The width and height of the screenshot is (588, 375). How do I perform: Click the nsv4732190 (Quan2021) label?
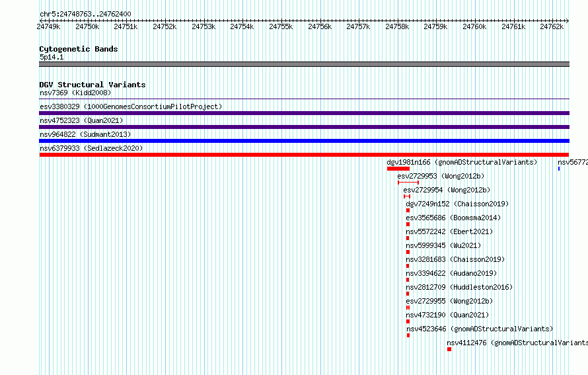(447, 315)
